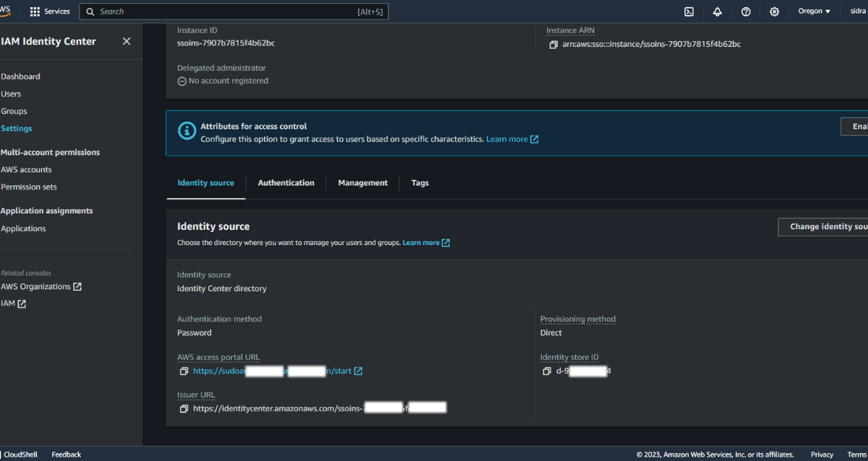Click Change identity source button
868x461 pixels.
[x=823, y=227]
